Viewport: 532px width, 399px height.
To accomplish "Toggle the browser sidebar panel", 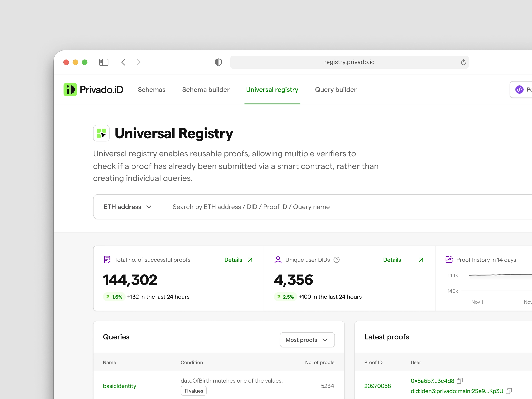I will click(x=104, y=62).
